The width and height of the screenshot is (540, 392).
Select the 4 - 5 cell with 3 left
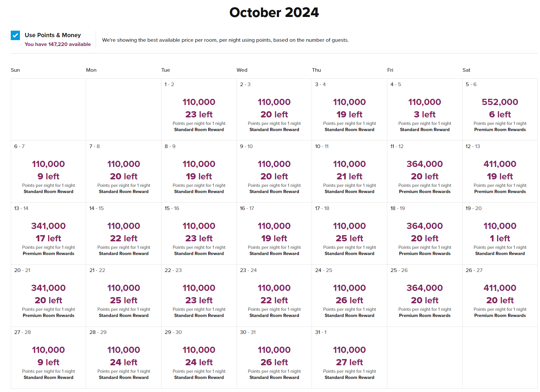(425, 110)
